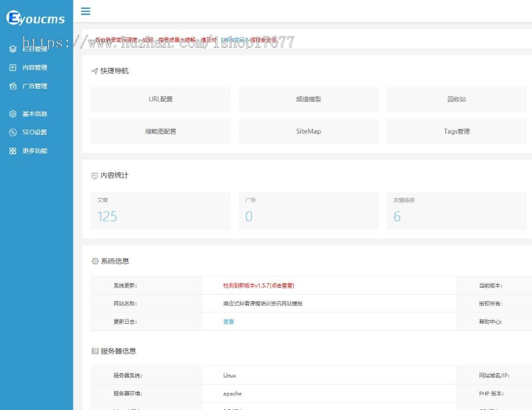Click the 服务器信息 section heading
532x410 pixels.
pyautogui.click(x=118, y=351)
